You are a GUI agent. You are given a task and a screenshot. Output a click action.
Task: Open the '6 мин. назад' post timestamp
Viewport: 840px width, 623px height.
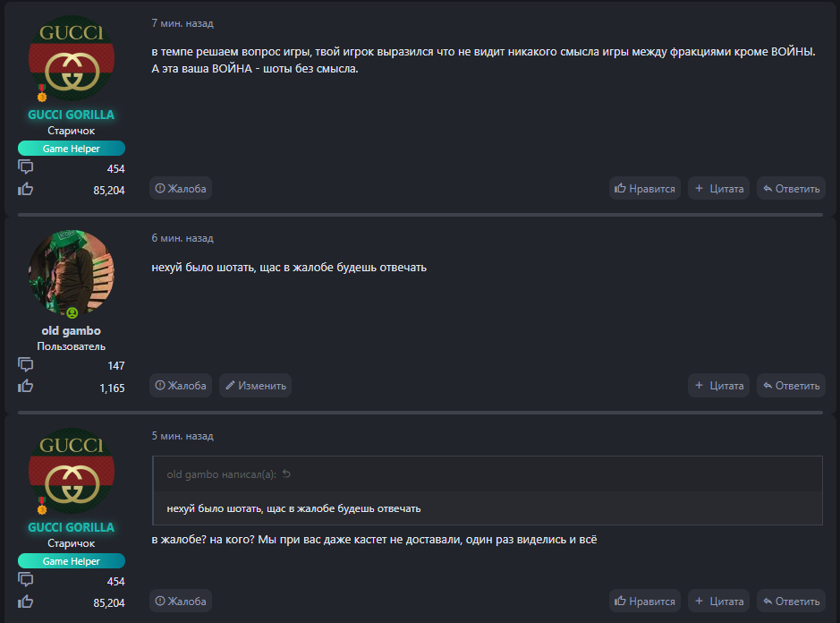pos(182,238)
